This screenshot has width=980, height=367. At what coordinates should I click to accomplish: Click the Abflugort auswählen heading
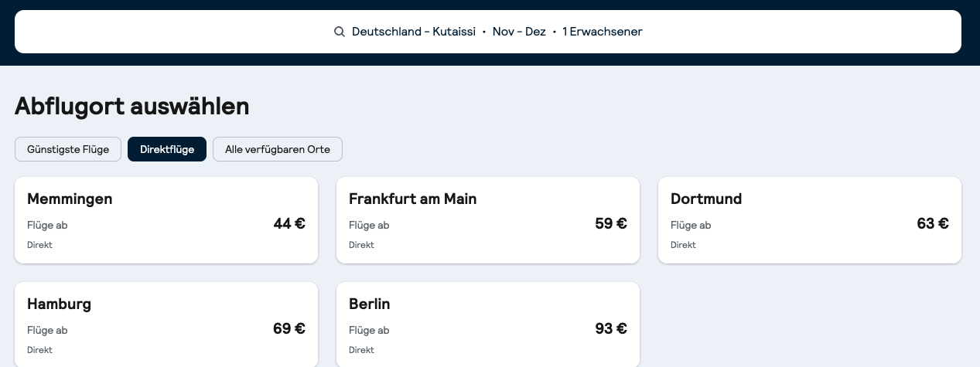pos(131,106)
